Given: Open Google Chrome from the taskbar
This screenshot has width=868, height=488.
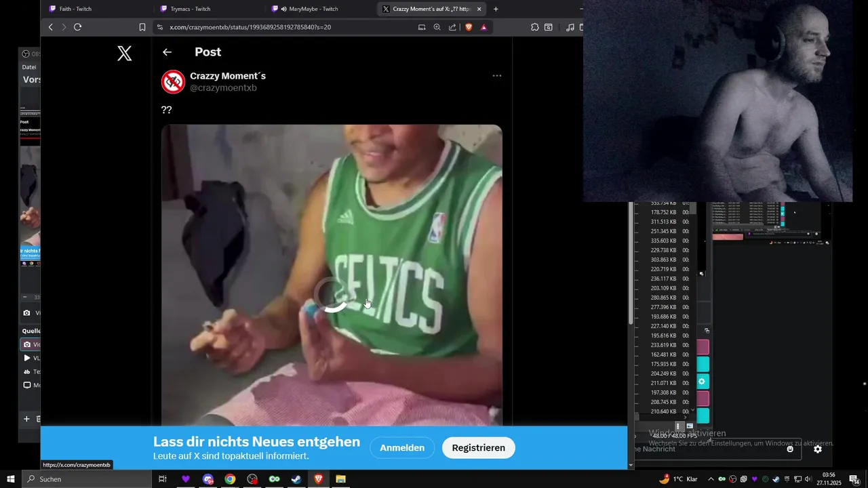Looking at the screenshot, I should pyautogui.click(x=230, y=479).
